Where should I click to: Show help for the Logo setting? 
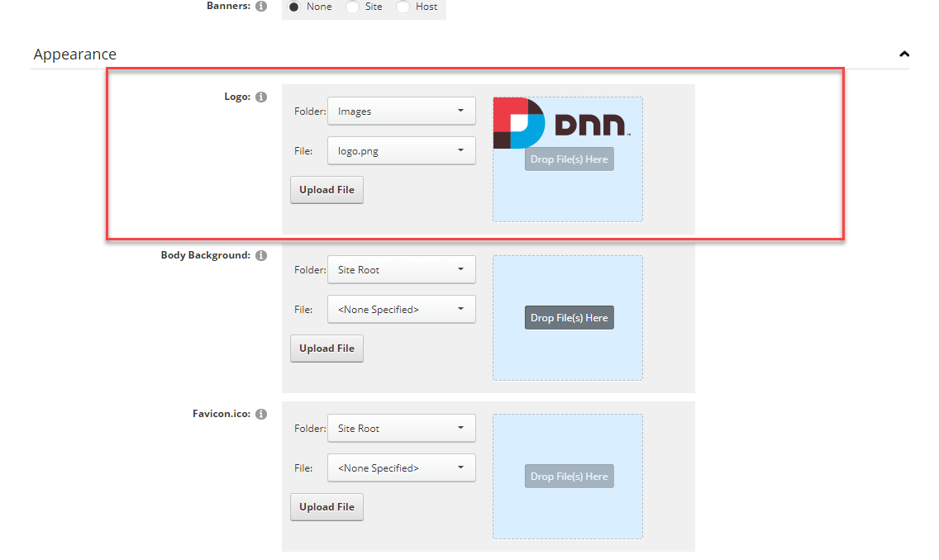261,97
